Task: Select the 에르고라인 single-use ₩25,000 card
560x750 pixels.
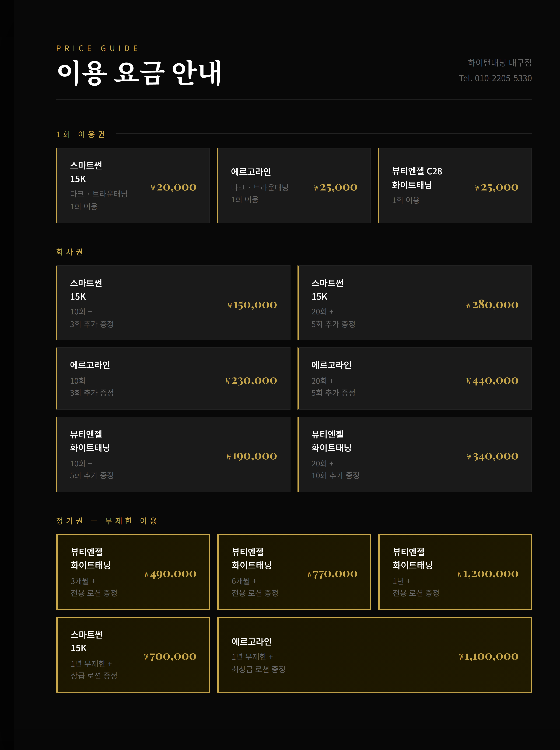Action: [294, 185]
